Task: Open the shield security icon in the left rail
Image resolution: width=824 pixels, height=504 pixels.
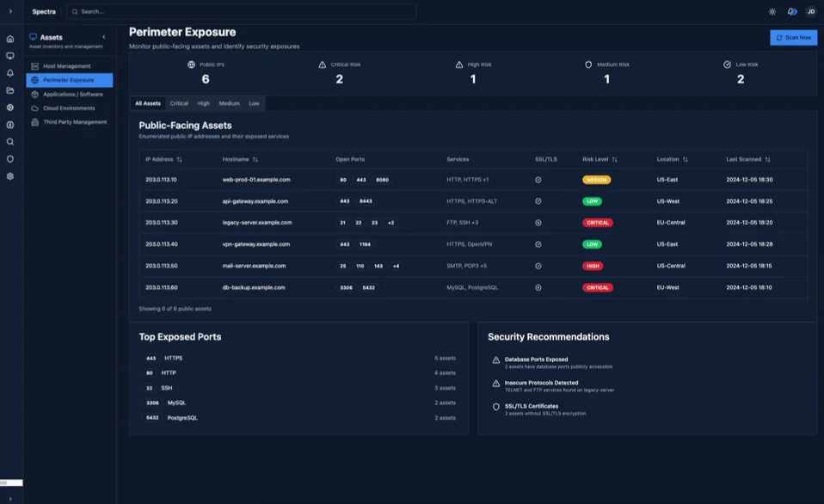Action: (9, 157)
